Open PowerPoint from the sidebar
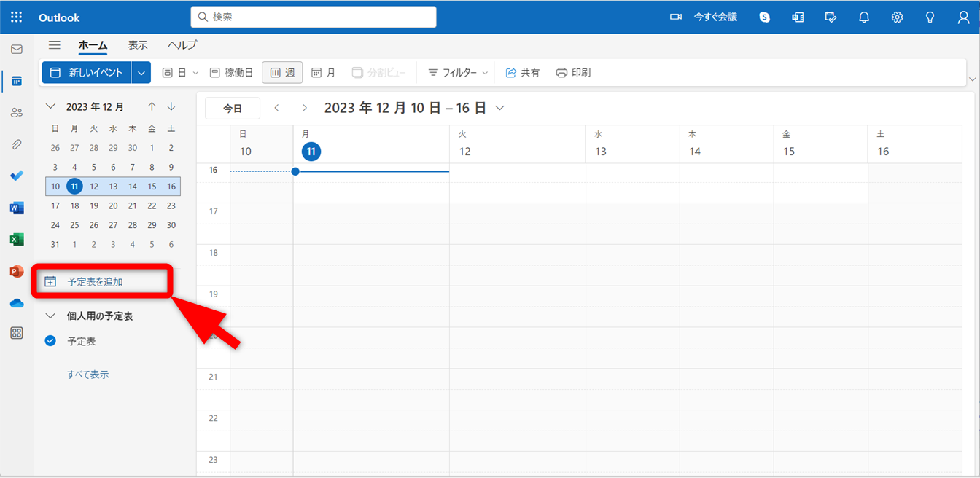This screenshot has height=478, width=980. (16, 271)
